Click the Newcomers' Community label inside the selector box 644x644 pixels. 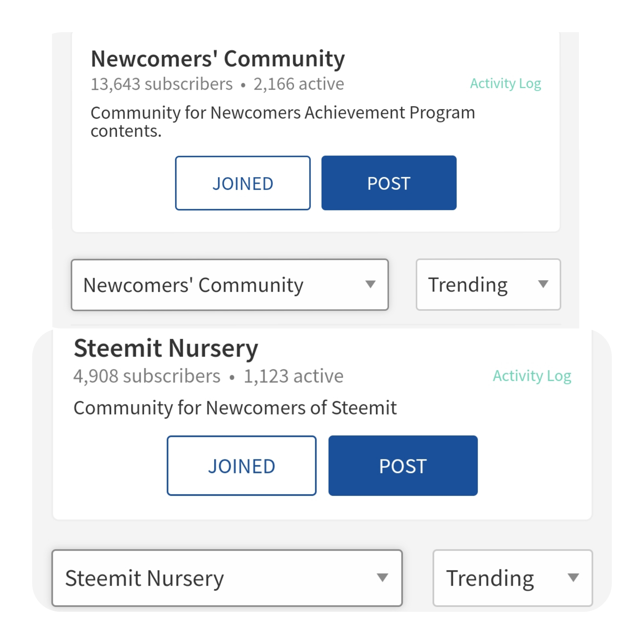[193, 285]
